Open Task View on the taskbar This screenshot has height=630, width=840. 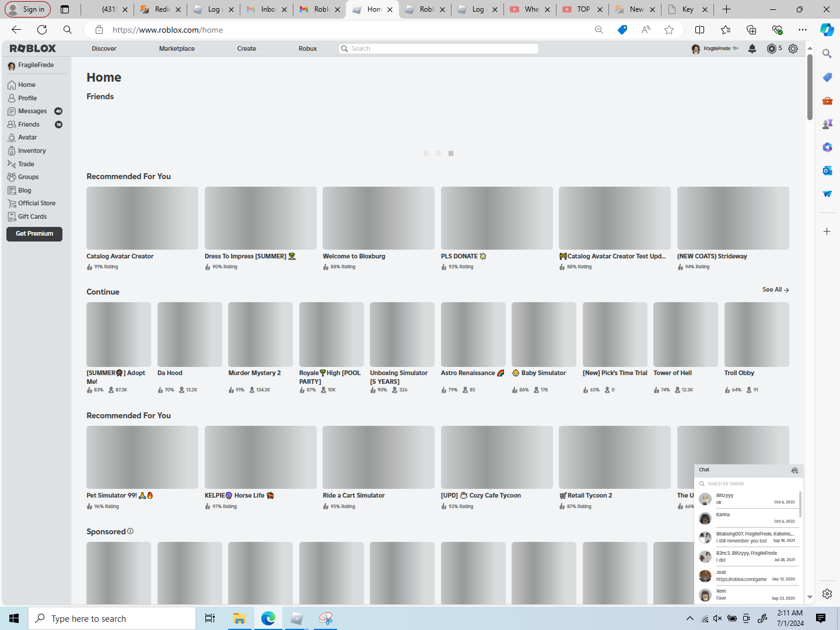210,618
